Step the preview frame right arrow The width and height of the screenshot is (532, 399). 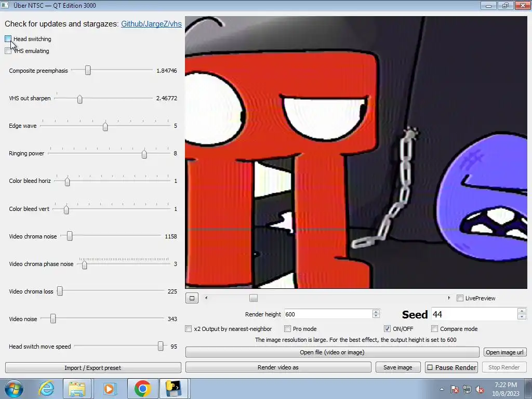point(449,298)
